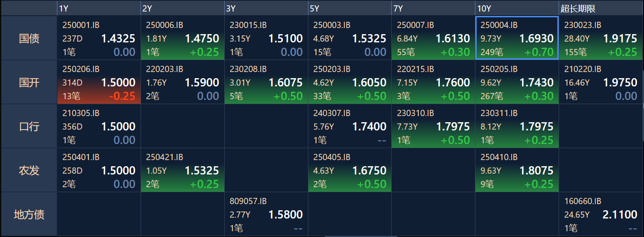Open bond 230023.IB ultra-long treasury
Screen dimensions: 644x237
click(601, 38)
